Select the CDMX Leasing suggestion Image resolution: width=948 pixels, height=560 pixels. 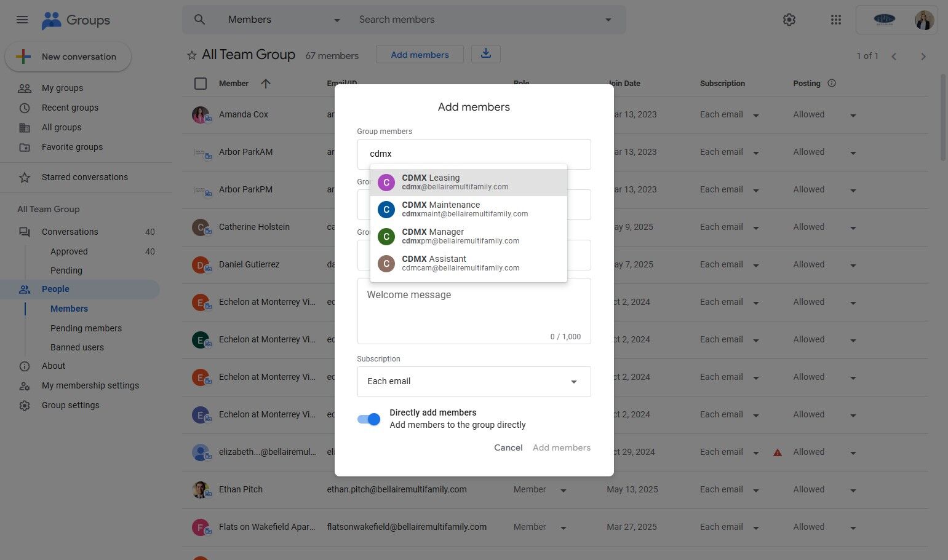tap(469, 183)
